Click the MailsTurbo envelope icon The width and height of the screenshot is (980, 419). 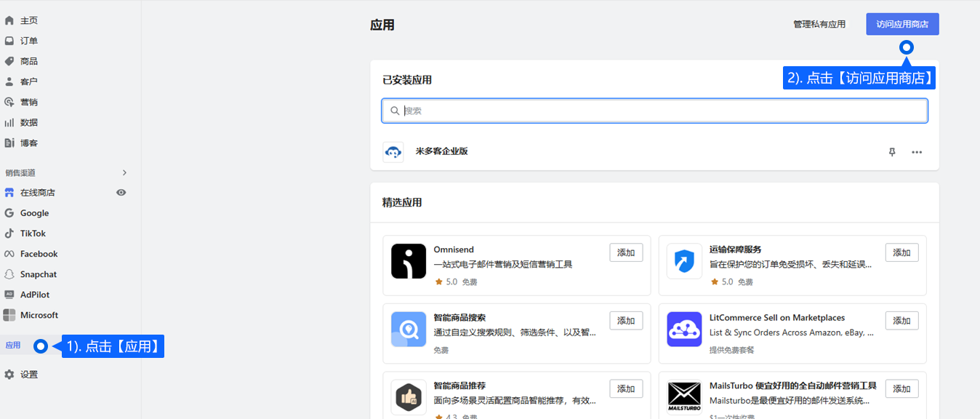[x=684, y=397]
